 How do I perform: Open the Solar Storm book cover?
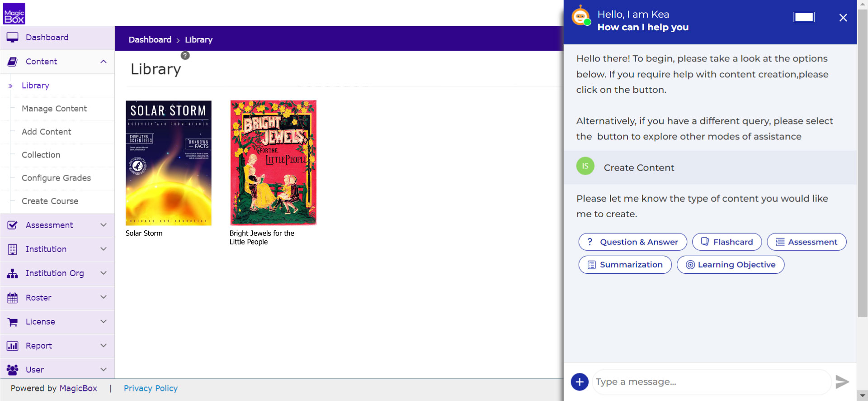pos(169,163)
